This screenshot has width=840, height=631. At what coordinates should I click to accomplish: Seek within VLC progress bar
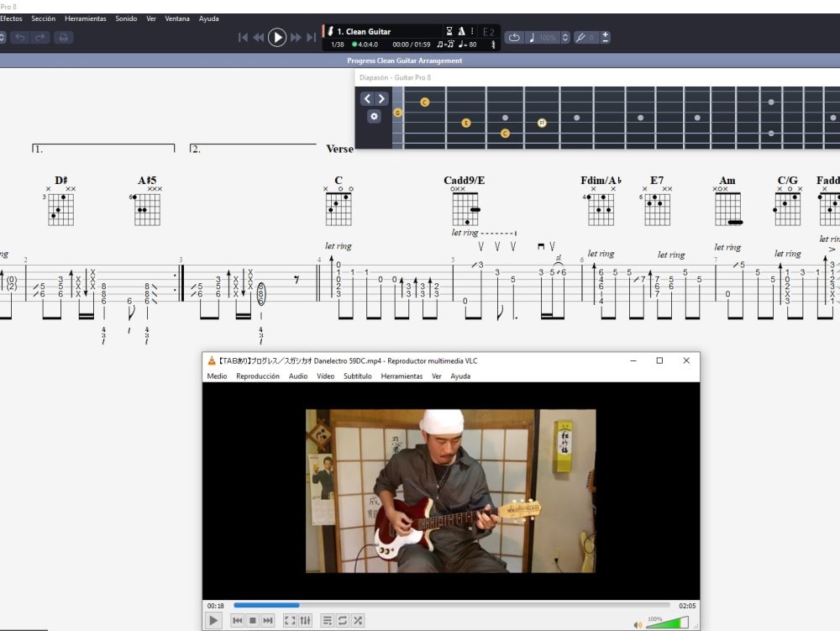(x=452, y=605)
